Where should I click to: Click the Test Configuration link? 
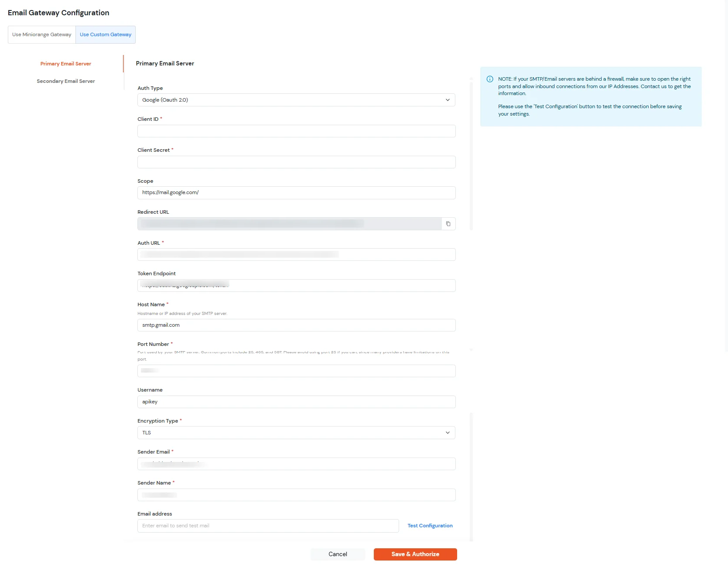coord(429,526)
